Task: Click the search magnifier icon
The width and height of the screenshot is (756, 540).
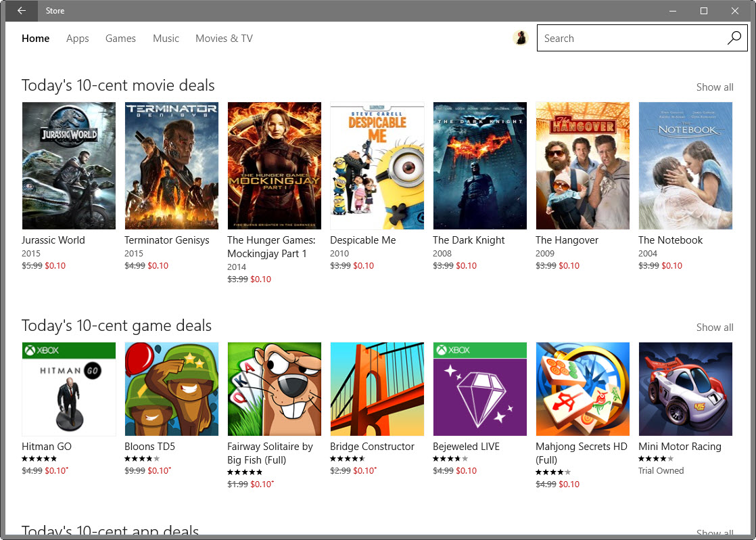Action: 734,38
